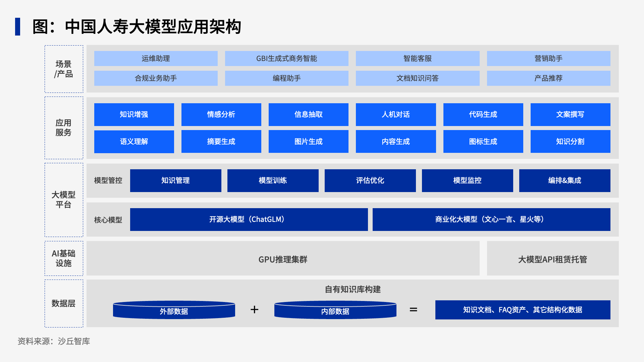
Task: Click the 运维助理 scenario box
Action: pos(156,58)
